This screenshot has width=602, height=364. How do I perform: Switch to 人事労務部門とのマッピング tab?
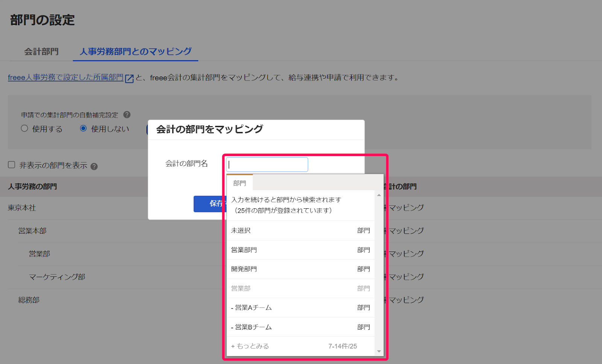pos(135,52)
